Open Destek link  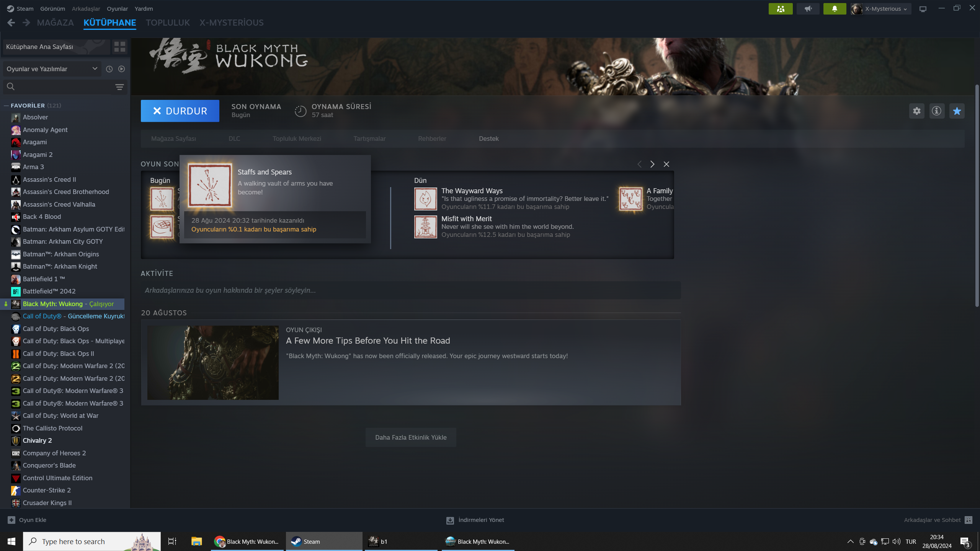pyautogui.click(x=488, y=139)
